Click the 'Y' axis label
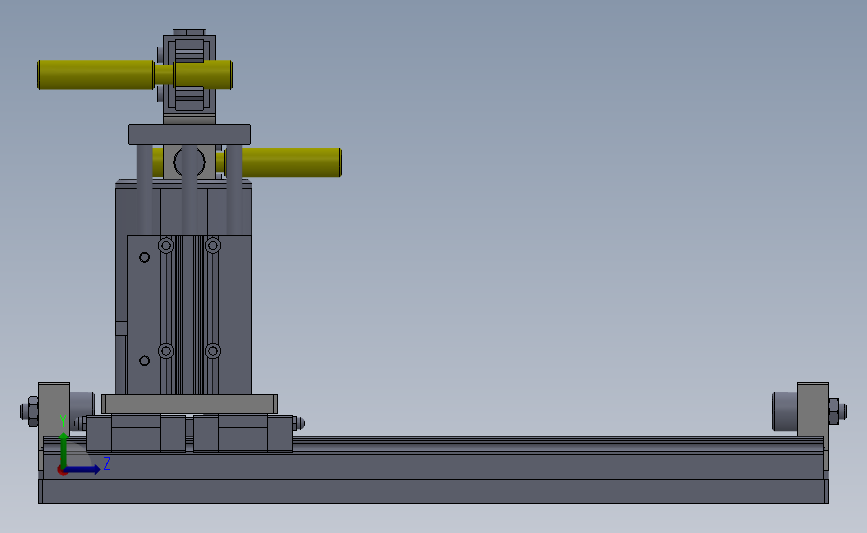This screenshot has width=867, height=533. tap(62, 421)
